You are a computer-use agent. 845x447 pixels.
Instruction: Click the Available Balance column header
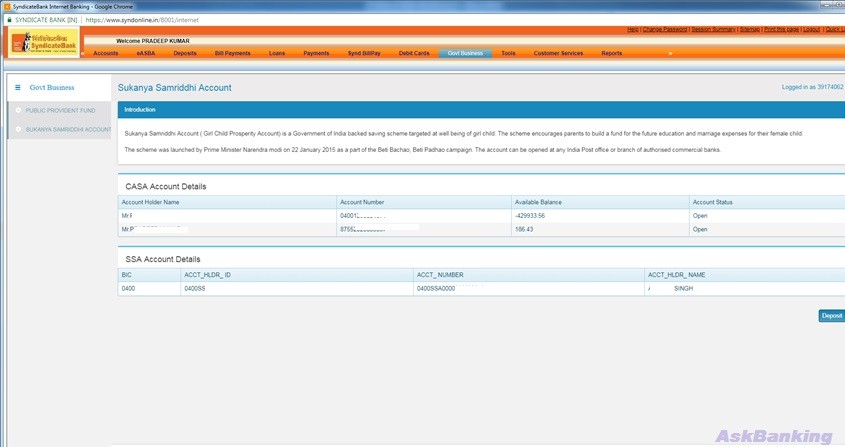click(x=600, y=202)
